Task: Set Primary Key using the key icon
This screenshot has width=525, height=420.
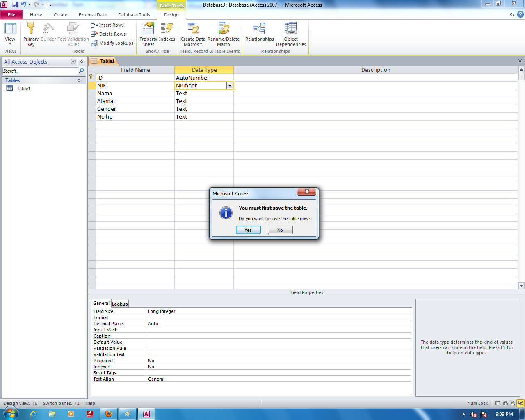Action: (x=31, y=34)
